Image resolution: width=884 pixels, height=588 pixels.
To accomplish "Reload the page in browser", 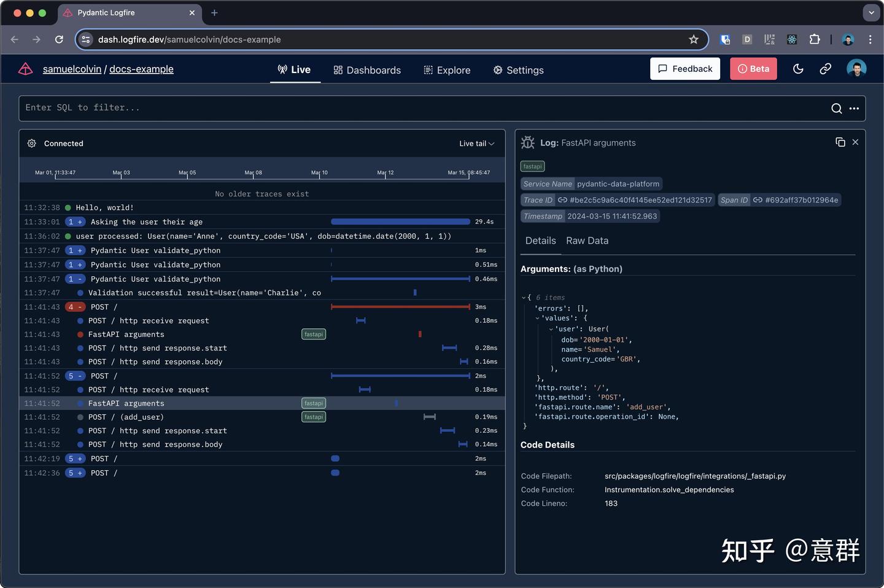I will (59, 39).
